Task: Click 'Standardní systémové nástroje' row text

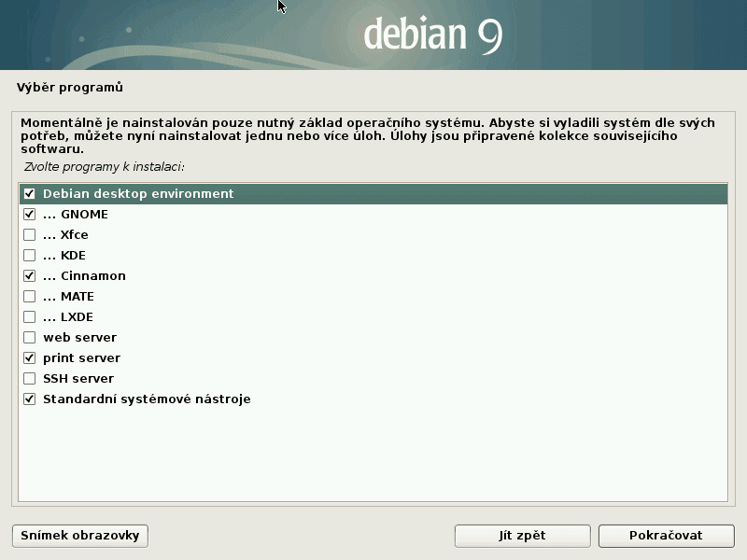Action: (x=147, y=399)
